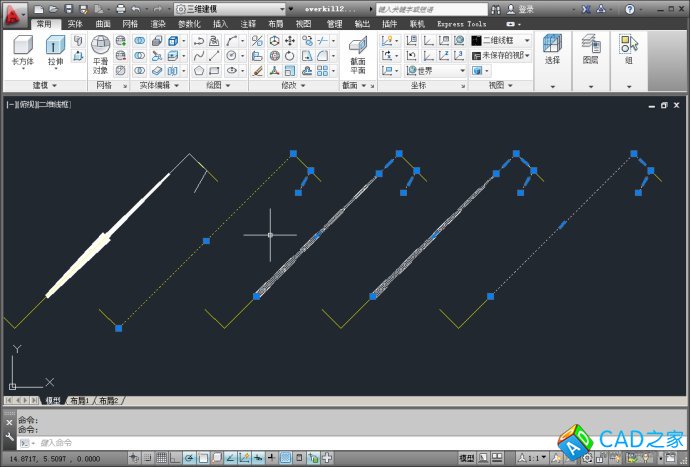
Task: Click the Box (长方体) tool
Action: 22,50
